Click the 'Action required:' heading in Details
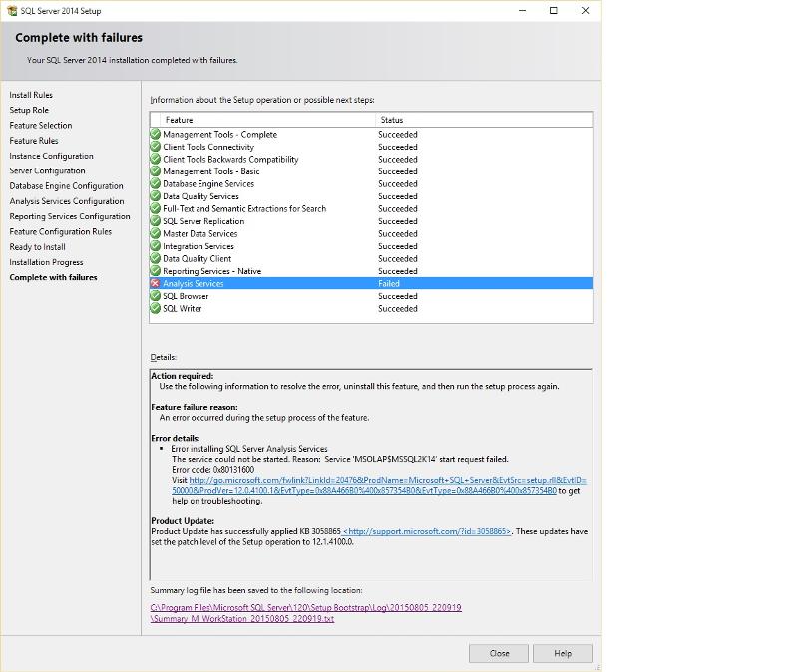The width and height of the screenshot is (798, 672). pos(183,376)
